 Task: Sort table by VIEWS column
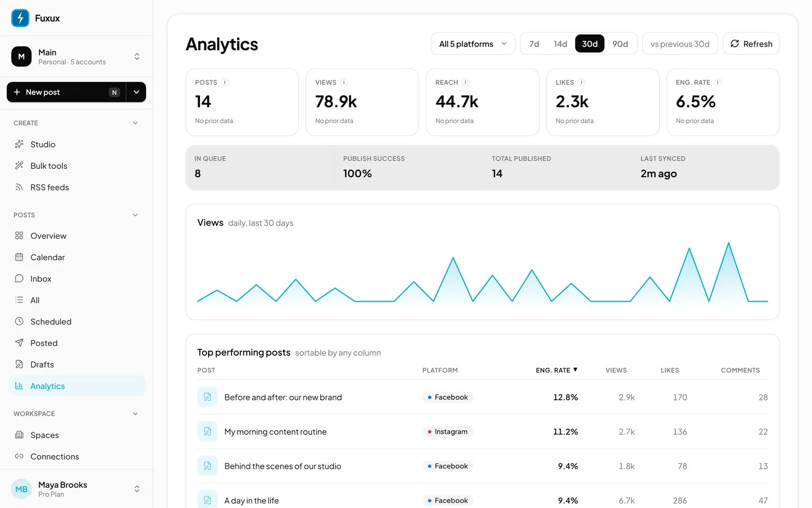[616, 370]
